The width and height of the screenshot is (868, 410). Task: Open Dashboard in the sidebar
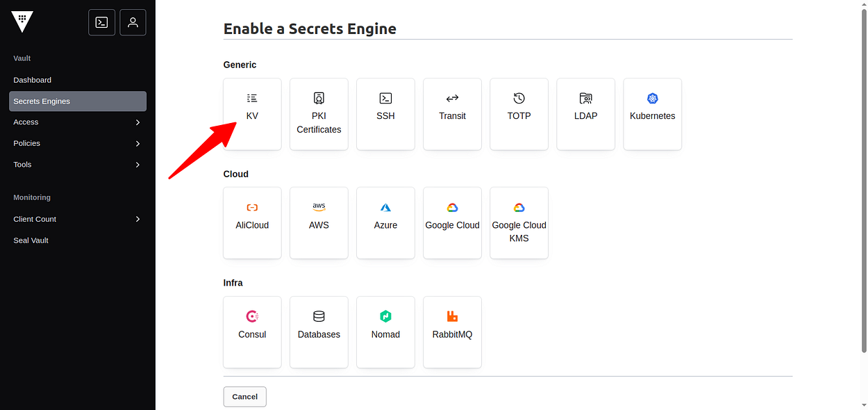[78, 80]
